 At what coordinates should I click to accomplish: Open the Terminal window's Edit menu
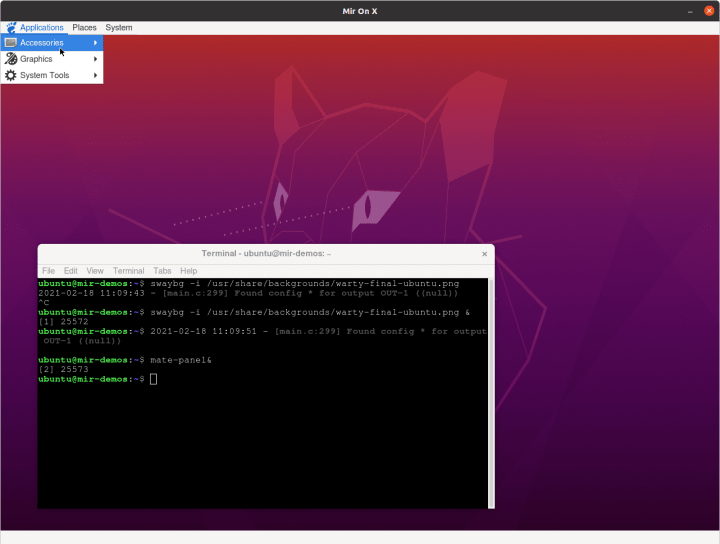coord(70,271)
